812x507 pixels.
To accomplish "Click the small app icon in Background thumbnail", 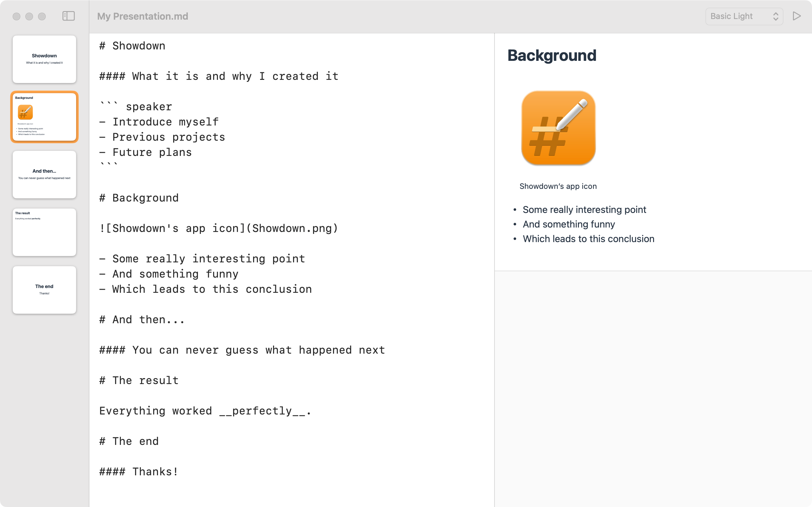I will (x=25, y=112).
